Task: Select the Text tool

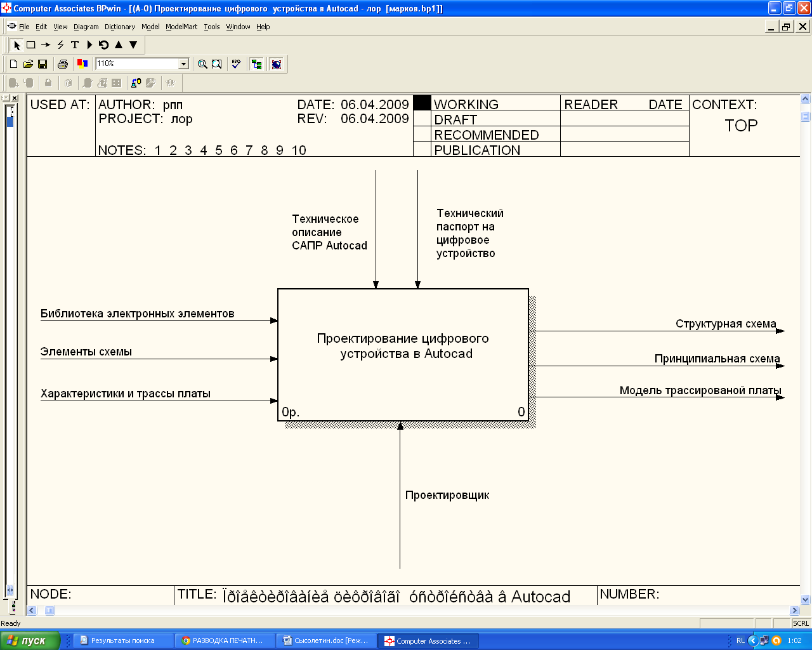Action: click(x=75, y=45)
